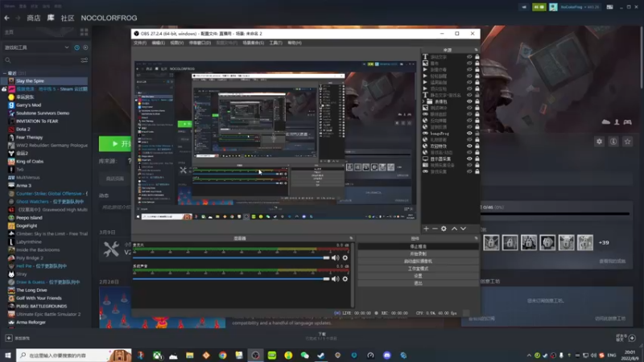Undock the sources panel via corner icon
This screenshot has height=362, width=644.
tap(477, 50)
